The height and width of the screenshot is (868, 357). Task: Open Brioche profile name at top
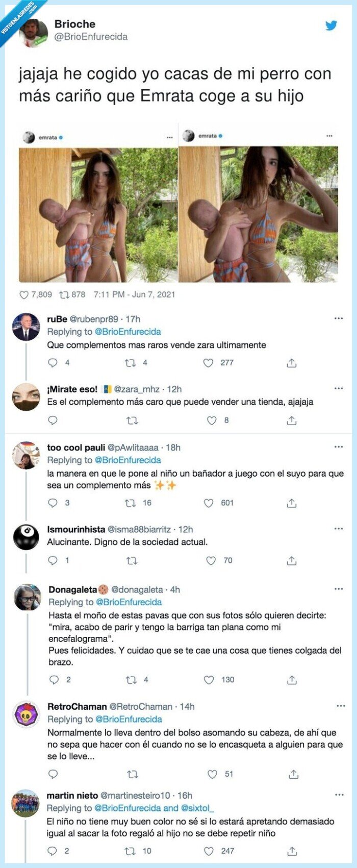point(74,24)
